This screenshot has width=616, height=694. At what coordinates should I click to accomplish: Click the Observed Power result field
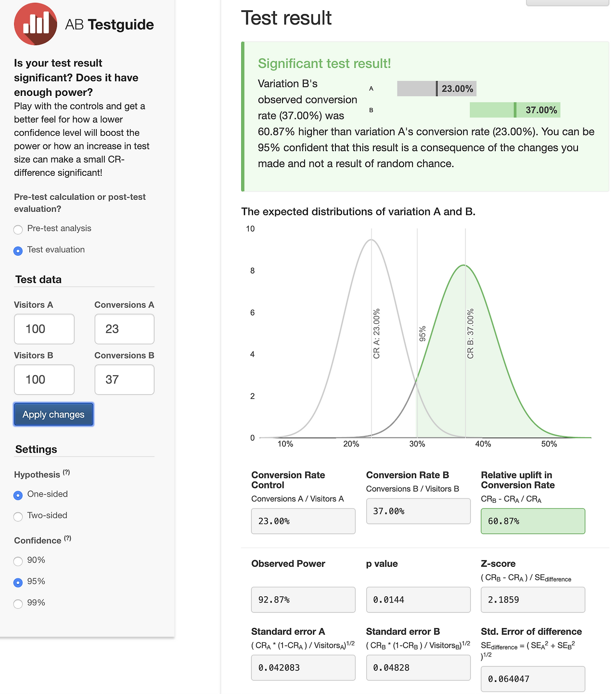[x=303, y=600]
